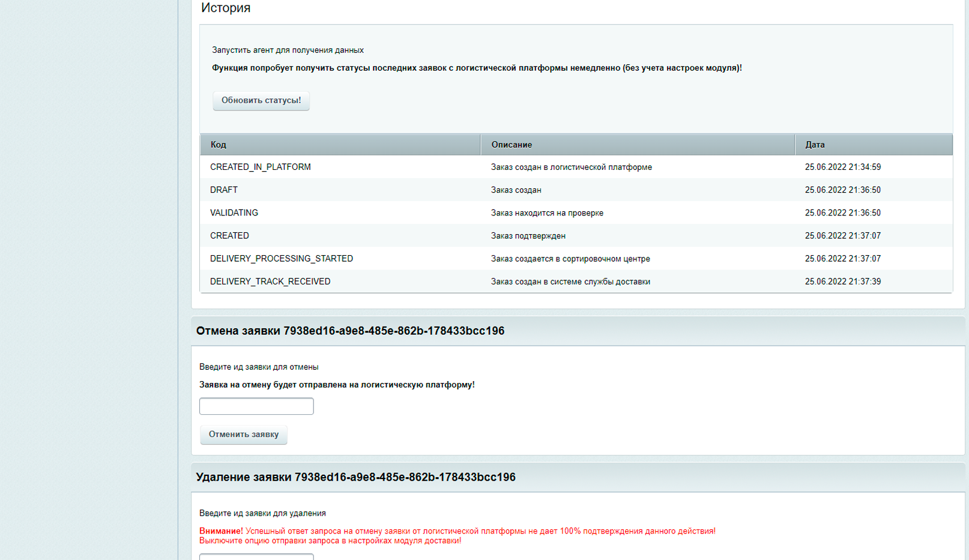Viewport: 969px width, 560px height.
Task: Select the DELIVERY_PROCESSING_STARTED row
Action: click(x=576, y=259)
